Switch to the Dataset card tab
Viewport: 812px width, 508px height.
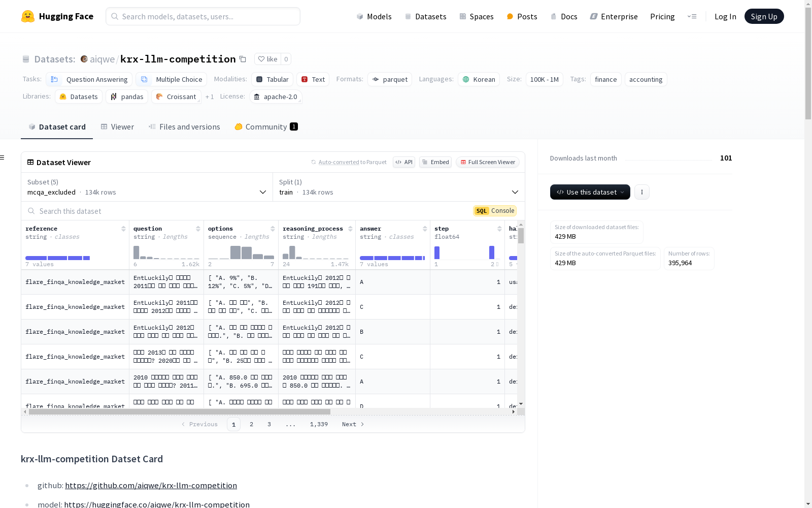coord(57,127)
